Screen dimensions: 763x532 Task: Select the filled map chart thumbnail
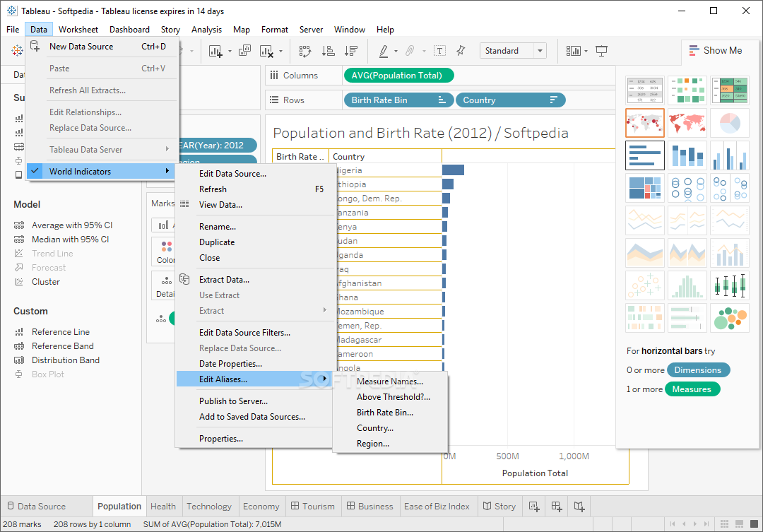pos(687,123)
